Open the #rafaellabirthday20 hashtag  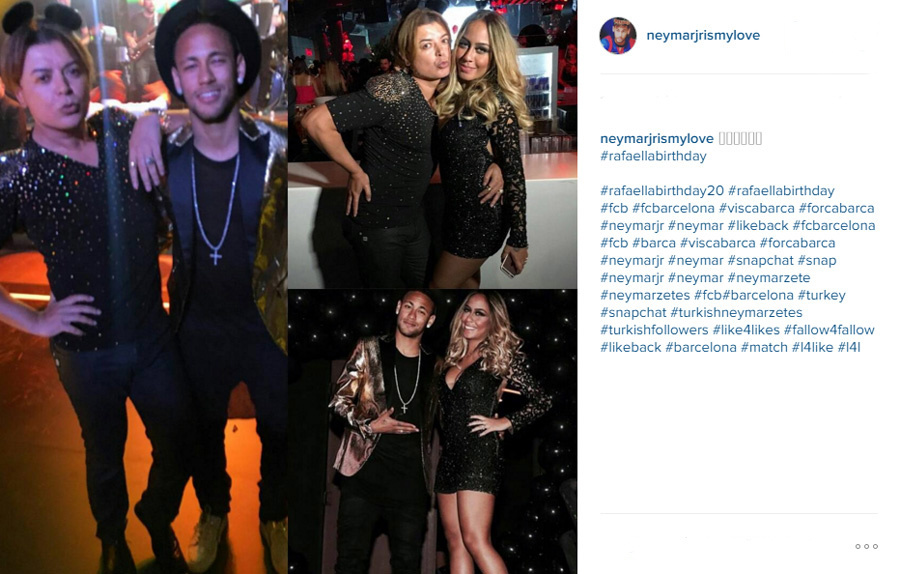[662, 191]
